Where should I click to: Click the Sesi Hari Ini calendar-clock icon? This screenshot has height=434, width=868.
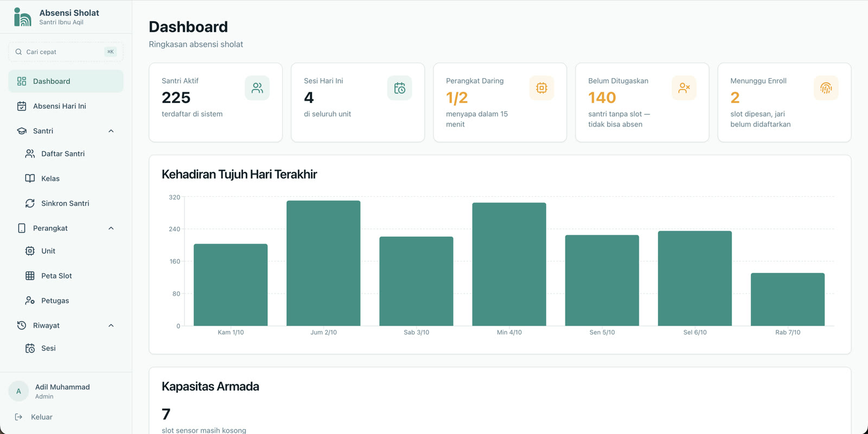pyautogui.click(x=399, y=88)
